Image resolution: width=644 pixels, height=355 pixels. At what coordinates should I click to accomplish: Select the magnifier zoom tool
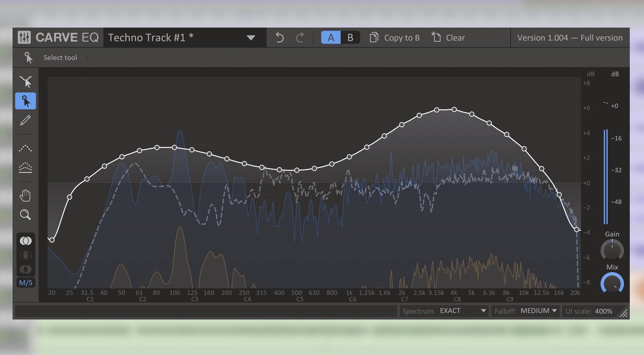click(26, 215)
